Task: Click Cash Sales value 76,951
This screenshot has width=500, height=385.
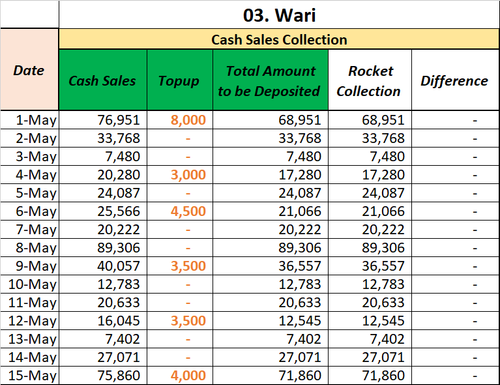Action: pos(103,120)
